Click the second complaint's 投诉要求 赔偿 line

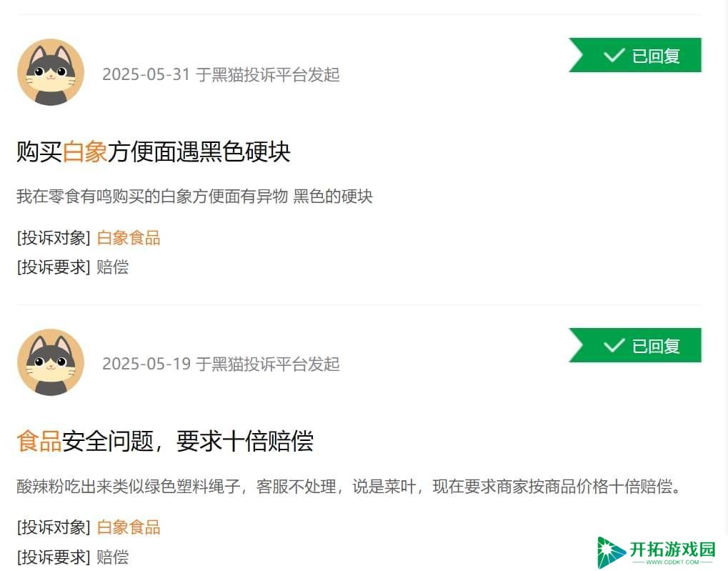pos(73,557)
